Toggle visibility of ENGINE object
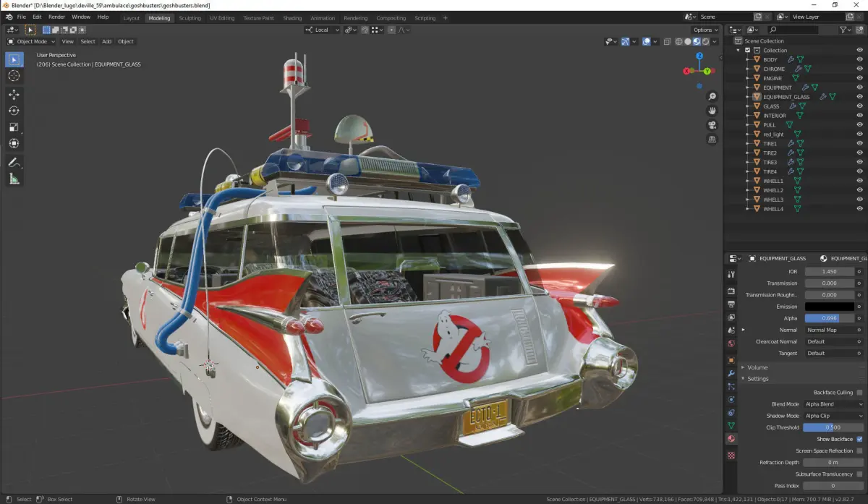Viewport: 868px width, 504px height. tap(860, 78)
